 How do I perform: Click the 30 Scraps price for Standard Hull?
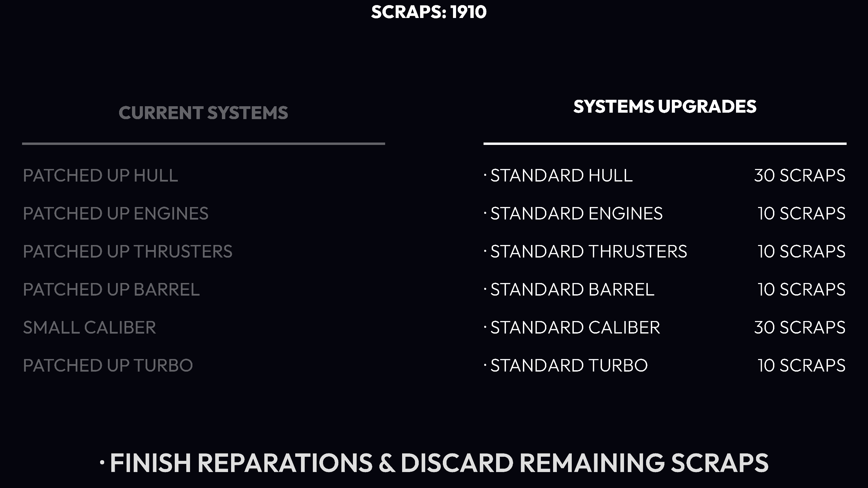click(x=799, y=175)
